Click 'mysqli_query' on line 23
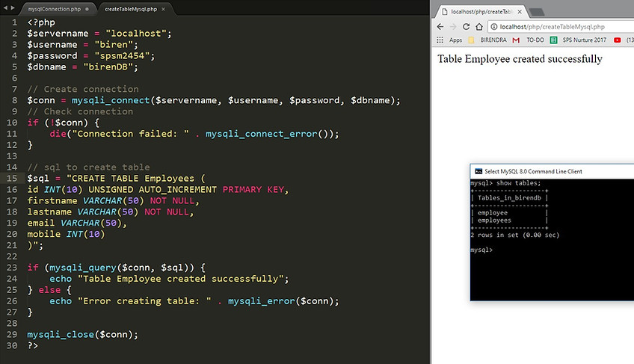Image resolution: width=634 pixels, height=364 pixels. [83, 268]
